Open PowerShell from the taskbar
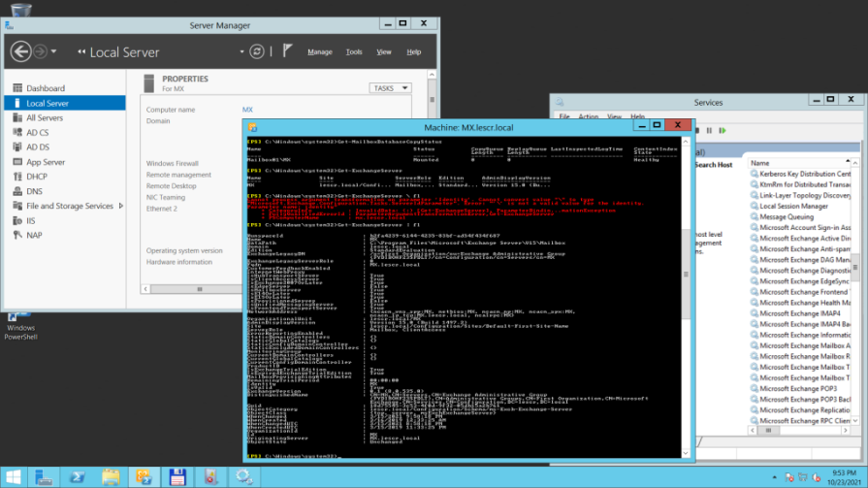 tap(77, 477)
